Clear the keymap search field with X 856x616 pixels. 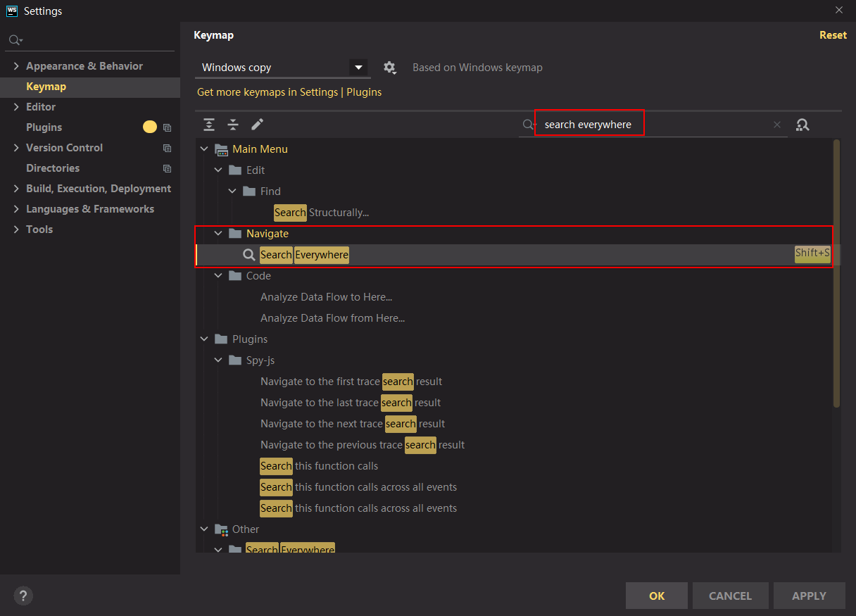777,125
